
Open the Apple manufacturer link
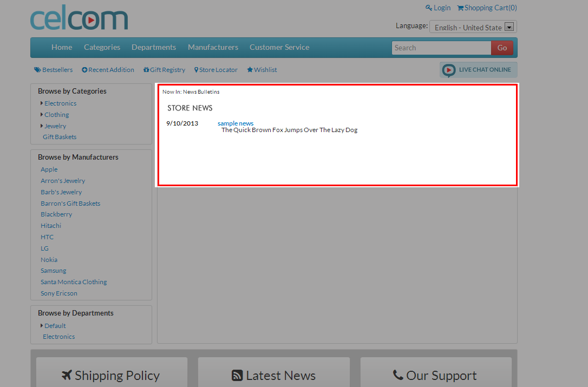coord(49,169)
